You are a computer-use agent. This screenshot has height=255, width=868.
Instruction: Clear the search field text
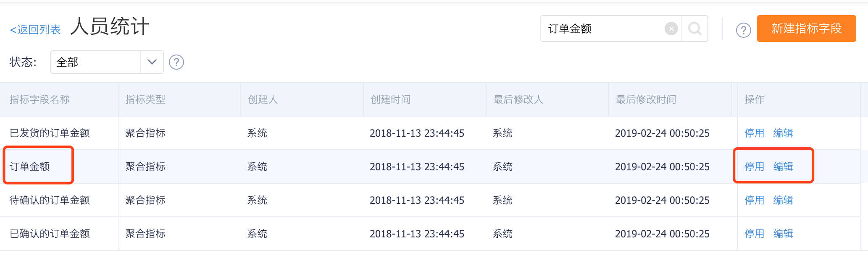(x=671, y=29)
